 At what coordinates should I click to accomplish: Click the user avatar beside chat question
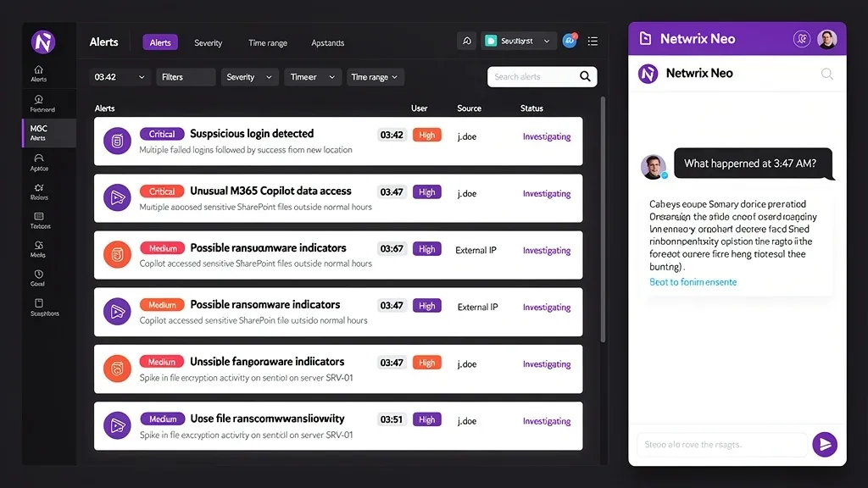pyautogui.click(x=654, y=167)
